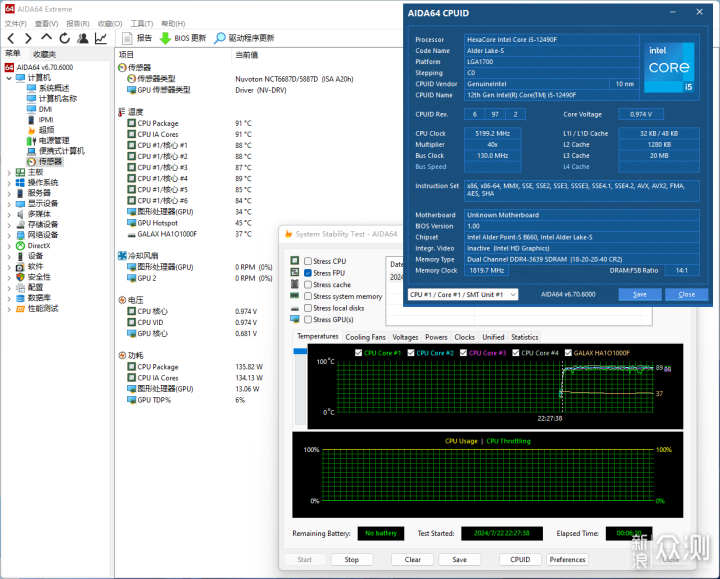Enable the Stress GPU(s) checkbox

(x=308, y=320)
